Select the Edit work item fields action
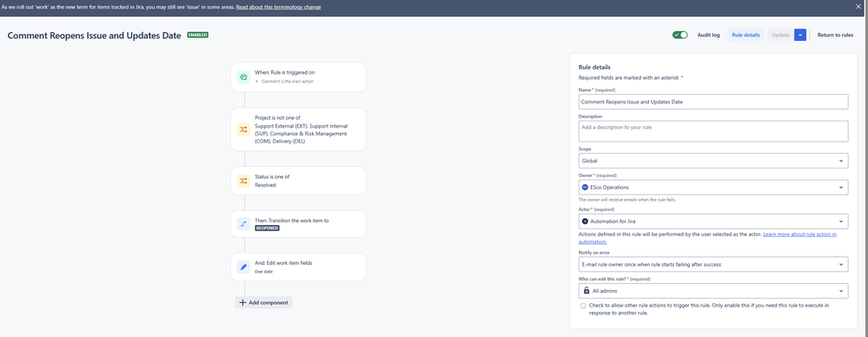The width and height of the screenshot is (868, 337). point(298,267)
